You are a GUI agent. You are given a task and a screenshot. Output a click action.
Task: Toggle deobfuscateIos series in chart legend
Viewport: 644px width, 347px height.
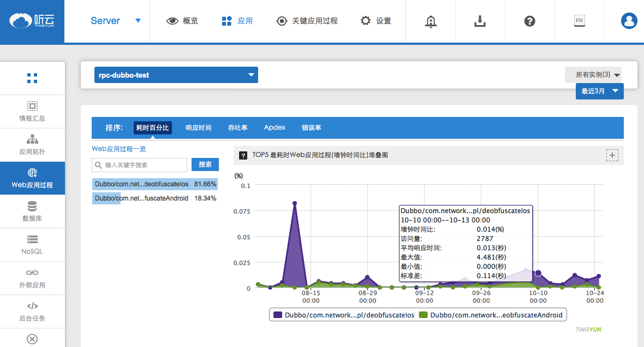pos(343,315)
